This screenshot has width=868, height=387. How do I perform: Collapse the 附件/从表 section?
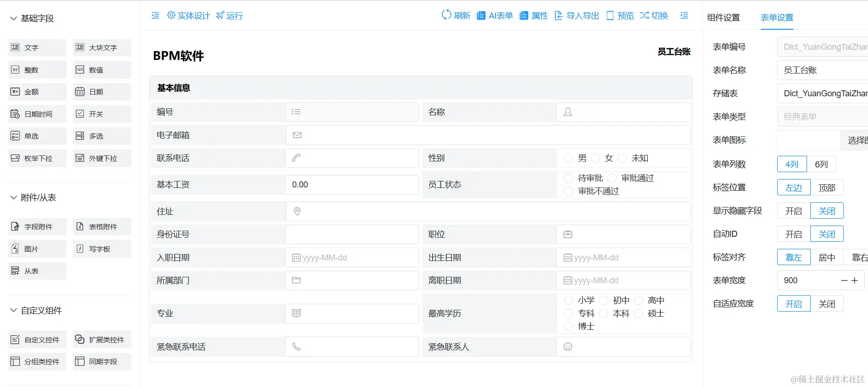coord(14,198)
